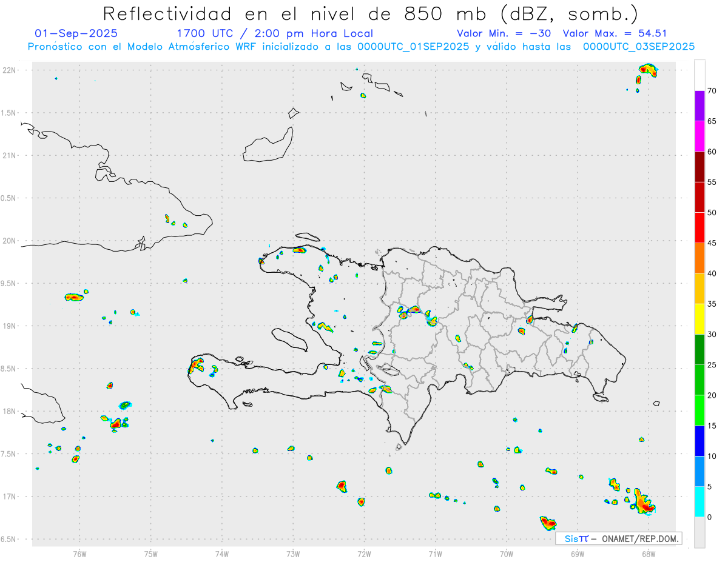Click the colorbar value '65'
Image resolution: width=728 pixels, height=562 pixels.
pos(712,121)
